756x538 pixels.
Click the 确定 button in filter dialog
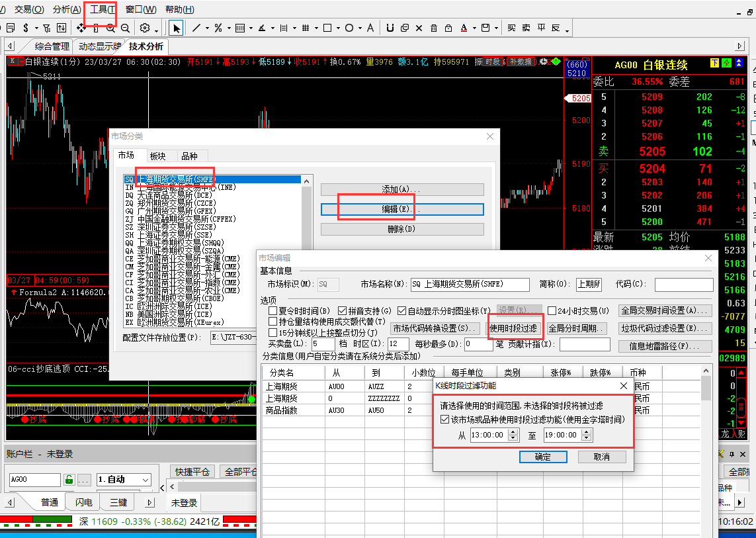pyautogui.click(x=542, y=457)
